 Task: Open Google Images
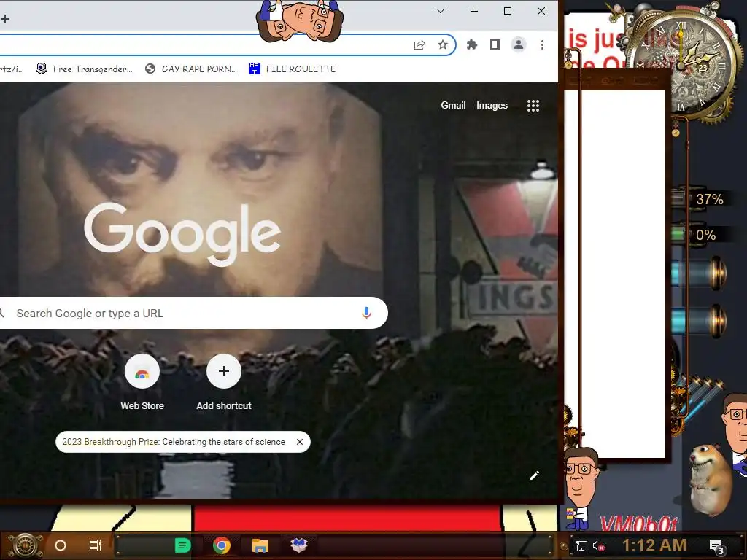tap(492, 105)
